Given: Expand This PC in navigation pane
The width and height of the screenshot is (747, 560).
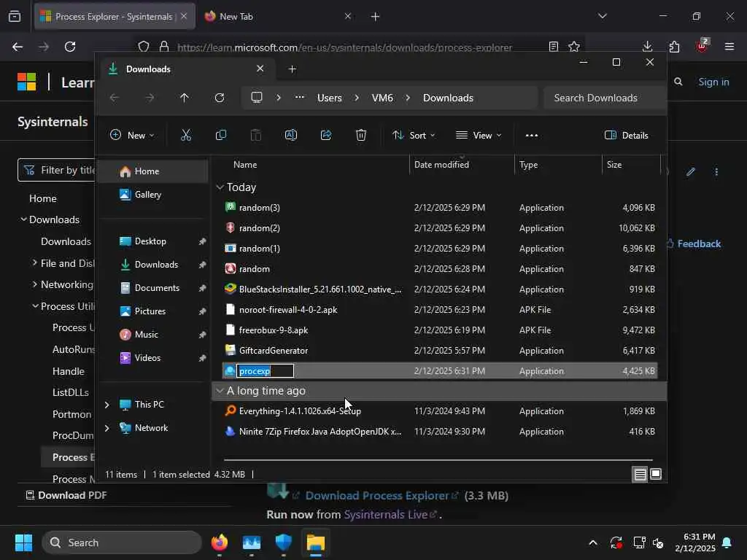Looking at the screenshot, I should 107,405.
